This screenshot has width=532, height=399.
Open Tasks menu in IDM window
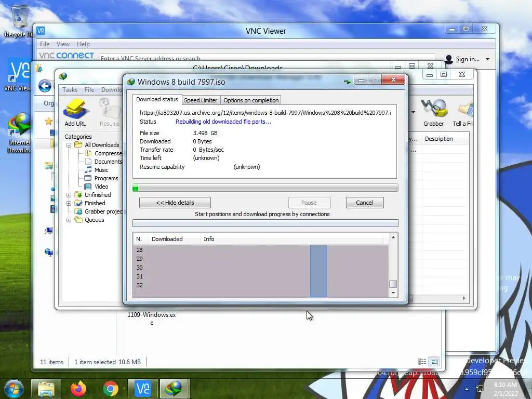click(70, 89)
